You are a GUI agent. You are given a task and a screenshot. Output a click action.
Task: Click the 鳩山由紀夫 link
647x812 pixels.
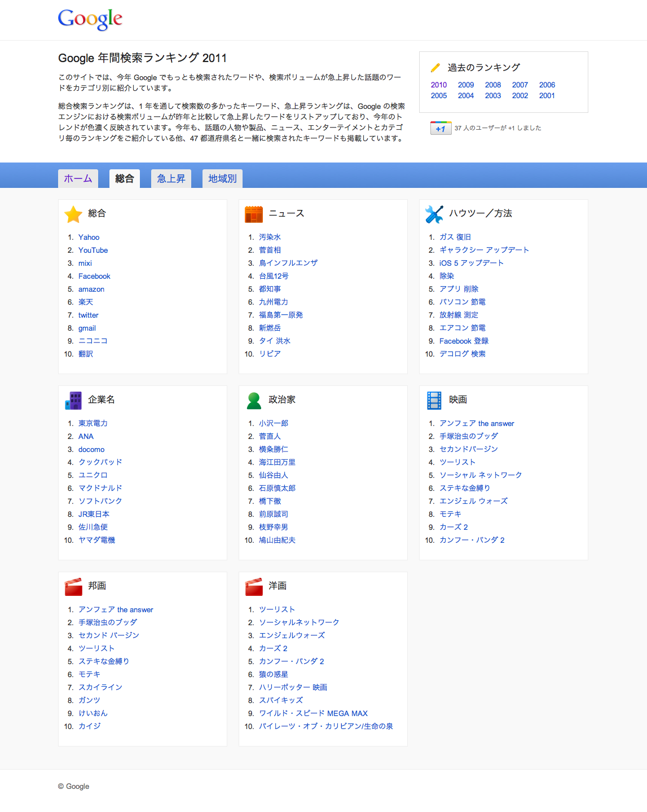point(277,541)
